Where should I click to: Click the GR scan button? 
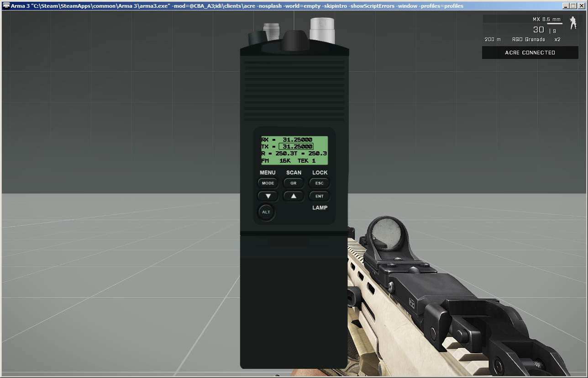pyautogui.click(x=294, y=183)
